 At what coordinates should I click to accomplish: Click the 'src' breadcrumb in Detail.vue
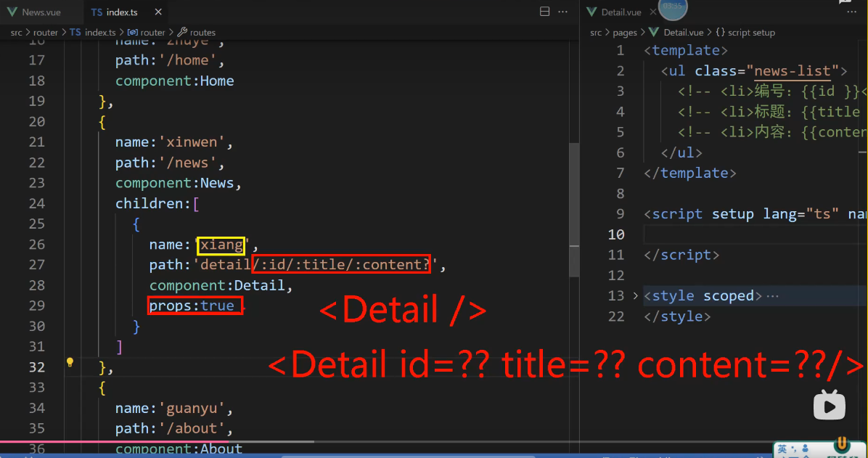596,33
